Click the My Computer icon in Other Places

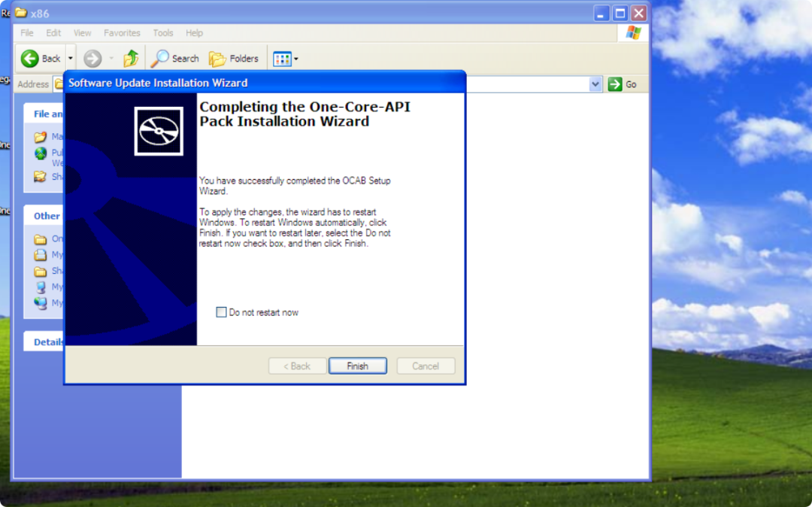click(x=41, y=287)
